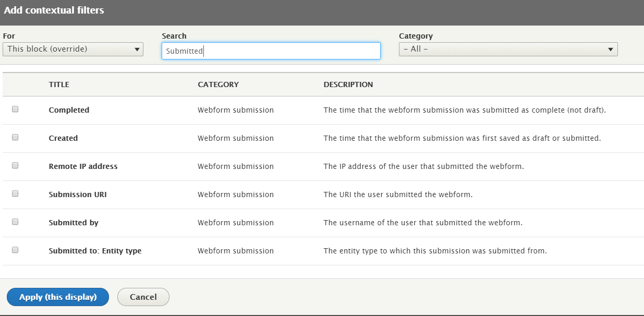Enable the Submission URI checkbox
The width and height of the screenshot is (644, 316).
(x=15, y=193)
